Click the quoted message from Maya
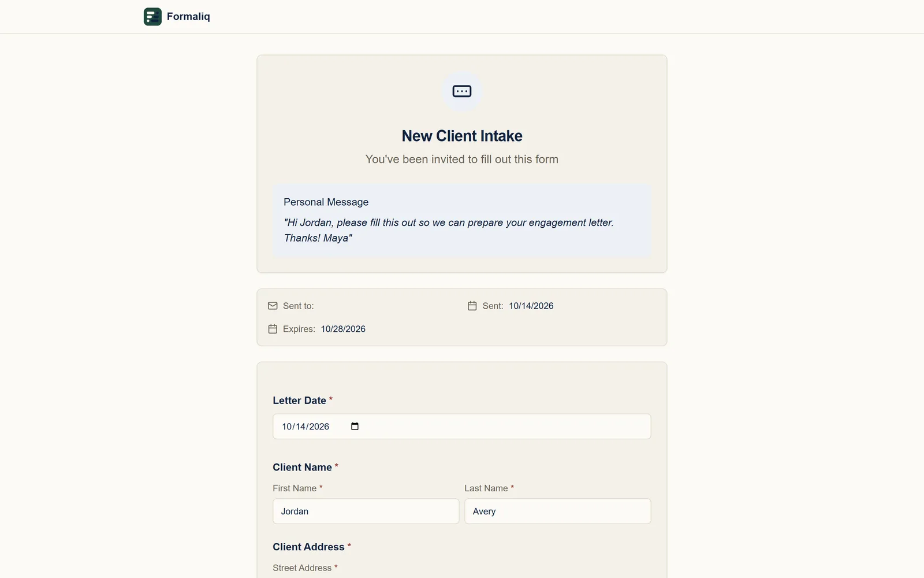Image resolution: width=924 pixels, height=578 pixels. [x=449, y=230]
